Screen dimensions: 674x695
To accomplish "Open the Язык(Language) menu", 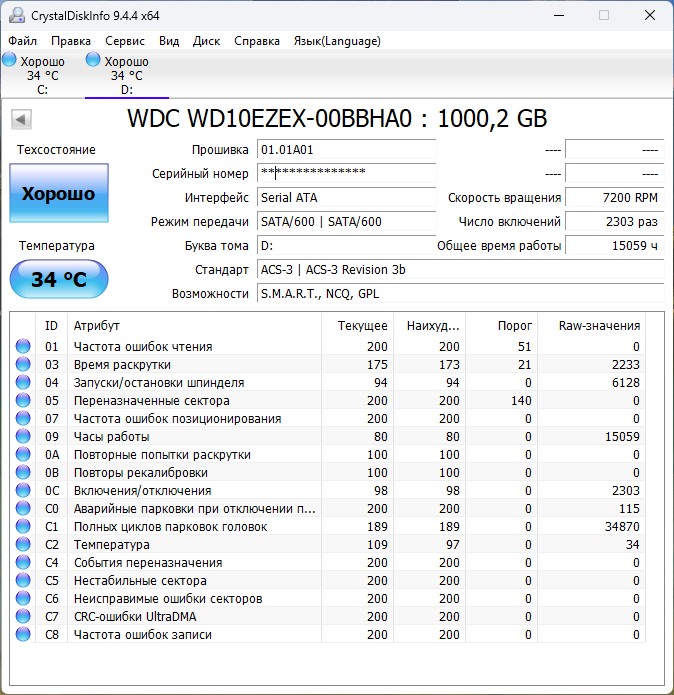I will click(337, 41).
